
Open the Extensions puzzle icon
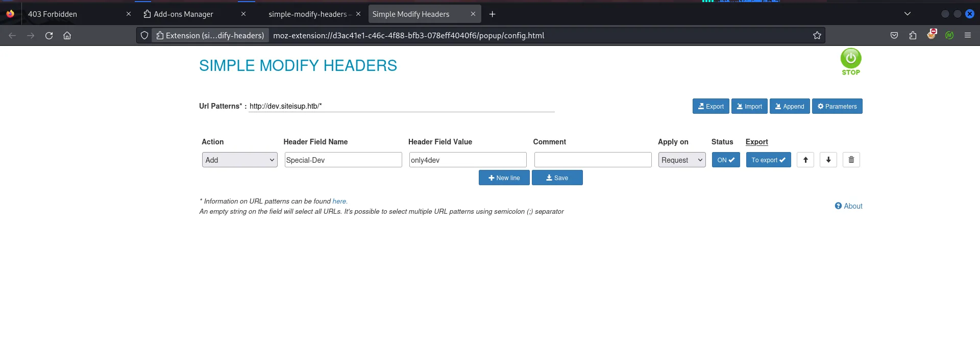(x=913, y=35)
